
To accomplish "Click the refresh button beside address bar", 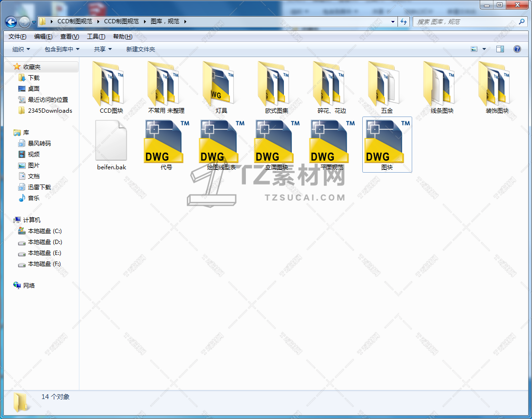I will pos(404,22).
